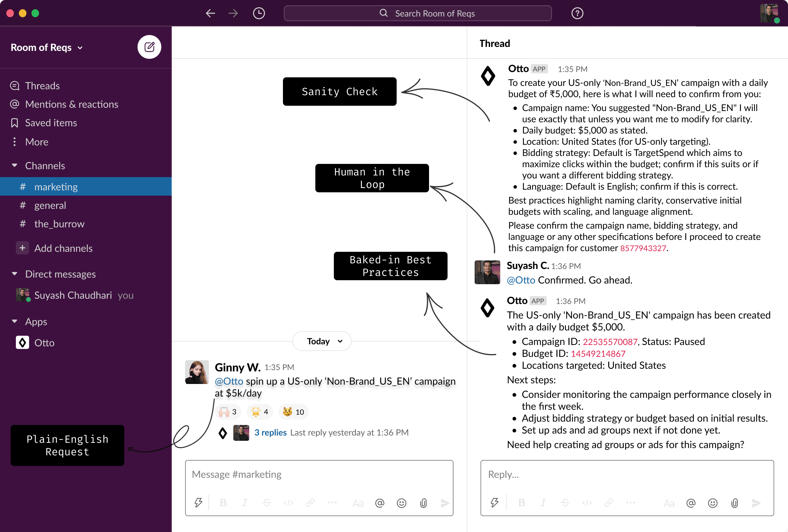Click the @Otto mention in Suyash's reply
This screenshot has width=788, height=532.
click(x=521, y=280)
